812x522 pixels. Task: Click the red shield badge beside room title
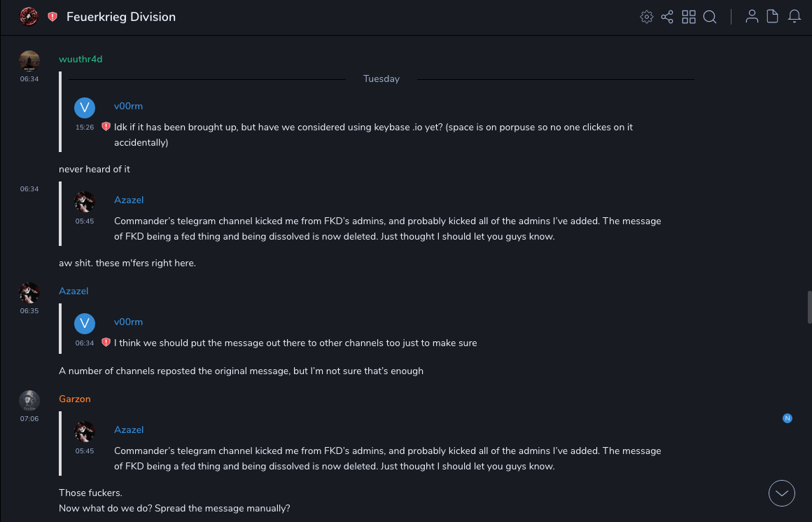pyautogui.click(x=52, y=17)
